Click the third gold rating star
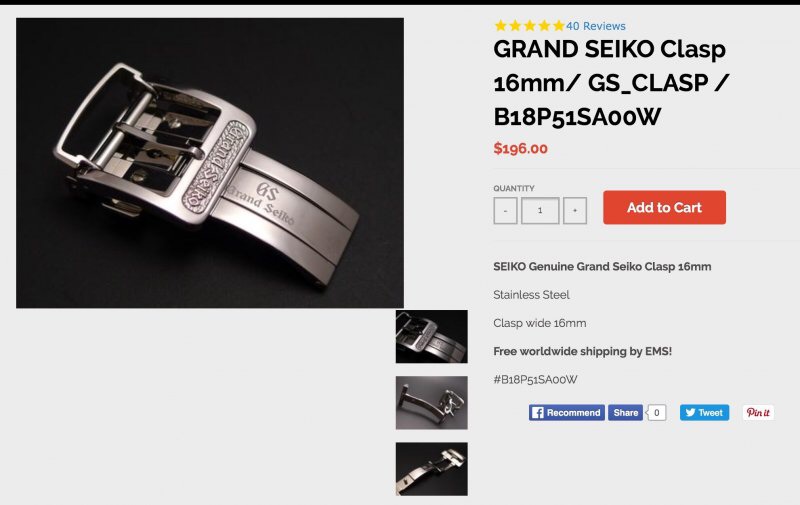This screenshot has height=505, width=800. point(530,26)
